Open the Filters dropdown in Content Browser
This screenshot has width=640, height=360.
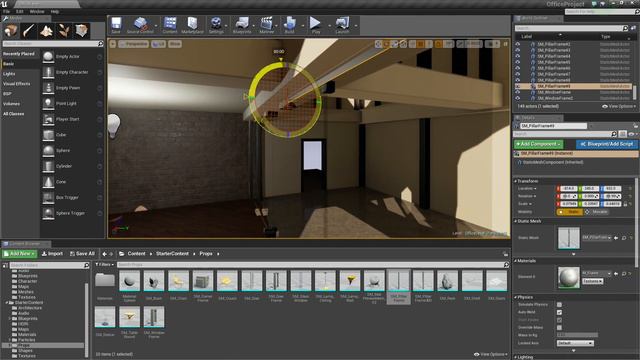104,264
